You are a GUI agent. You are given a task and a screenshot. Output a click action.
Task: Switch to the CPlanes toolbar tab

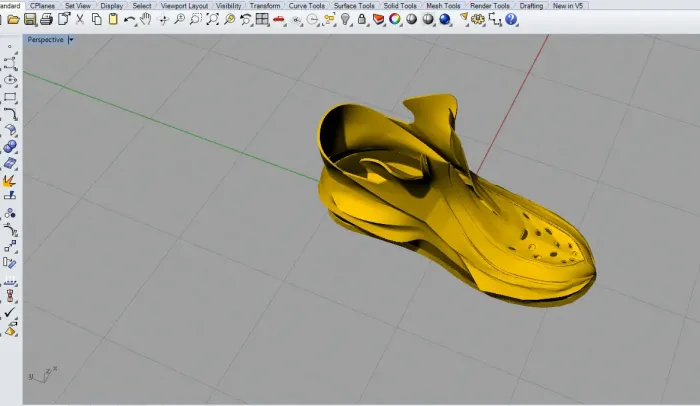42,6
